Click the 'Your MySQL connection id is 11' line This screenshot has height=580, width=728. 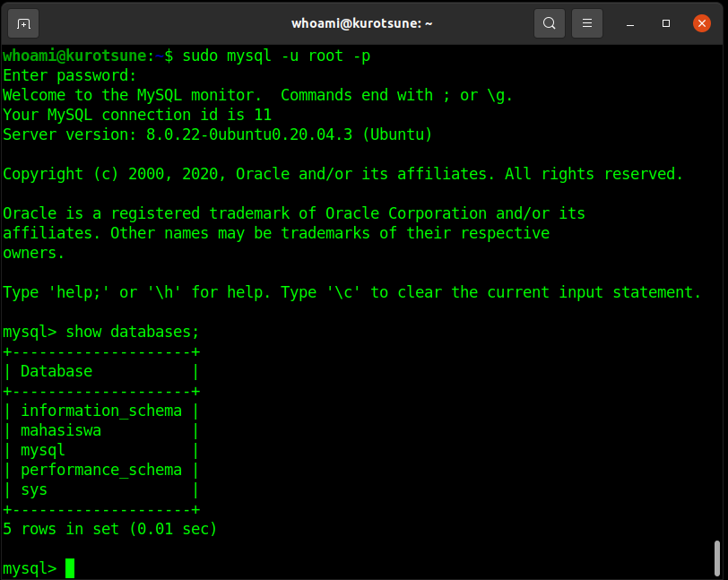(137, 115)
